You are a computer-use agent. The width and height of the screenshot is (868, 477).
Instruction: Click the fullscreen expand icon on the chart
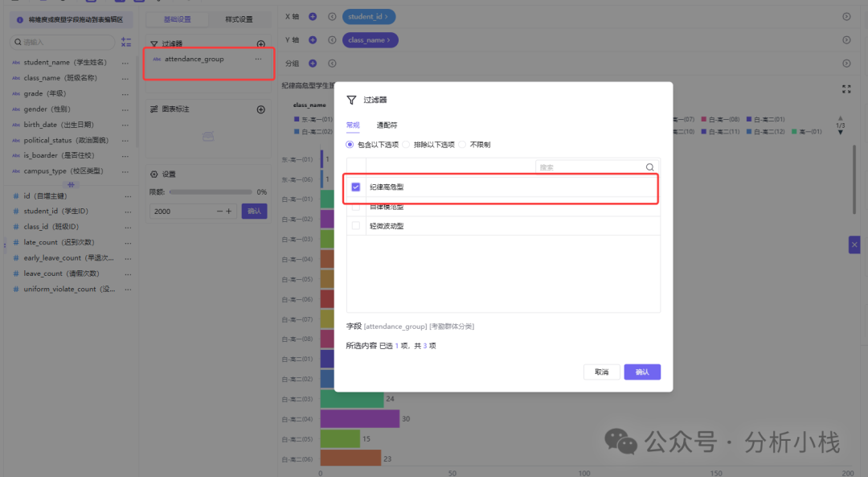(846, 89)
